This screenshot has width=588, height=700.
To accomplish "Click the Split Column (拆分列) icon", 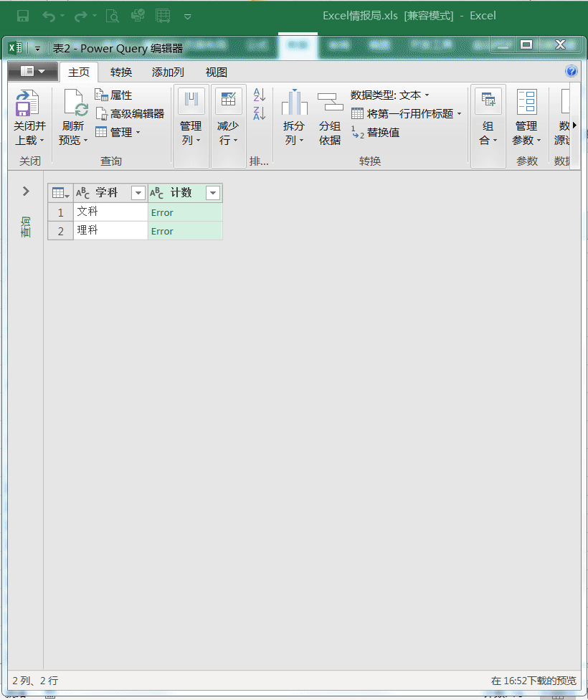I will (x=294, y=103).
